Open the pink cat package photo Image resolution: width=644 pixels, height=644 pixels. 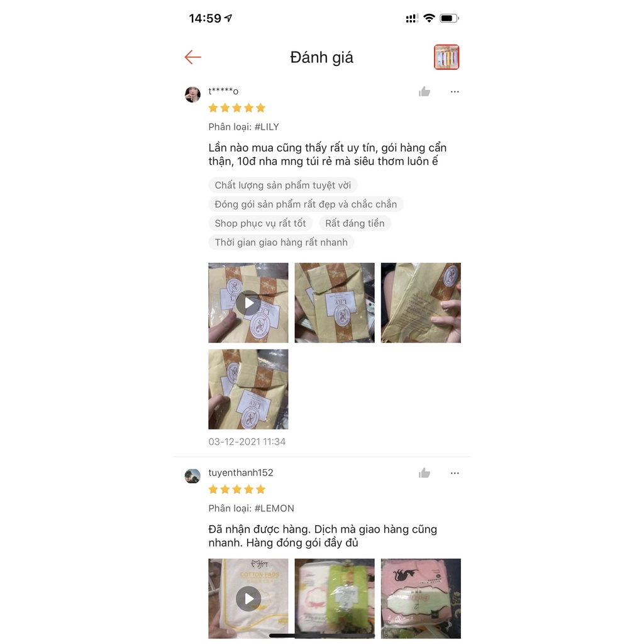[x=421, y=599]
